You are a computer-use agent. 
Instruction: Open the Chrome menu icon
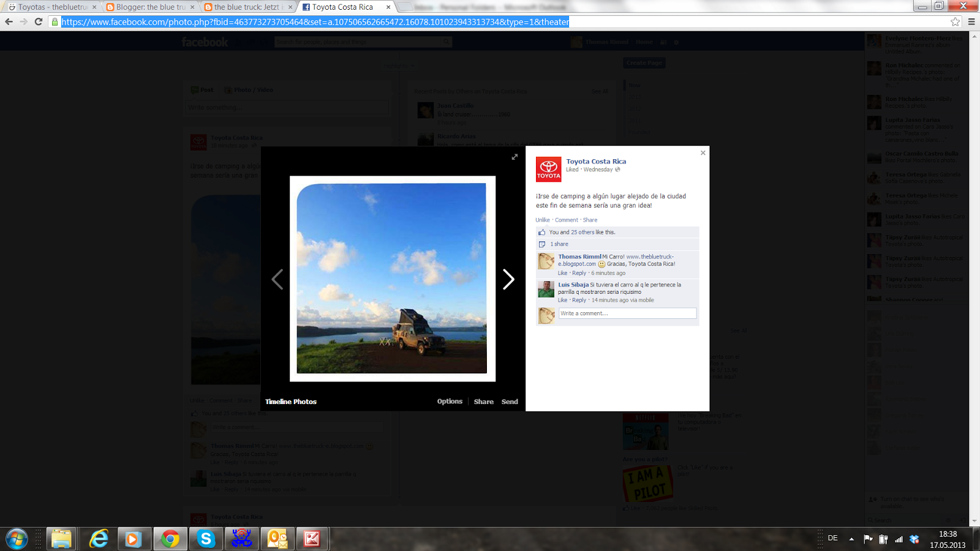(971, 21)
